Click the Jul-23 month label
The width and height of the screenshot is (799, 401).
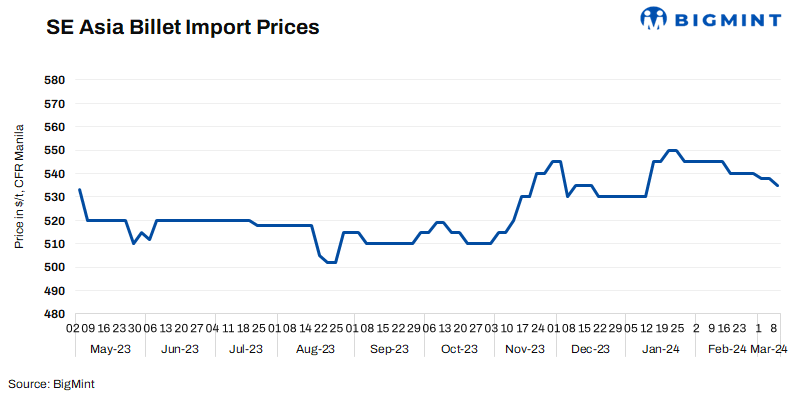(x=245, y=349)
